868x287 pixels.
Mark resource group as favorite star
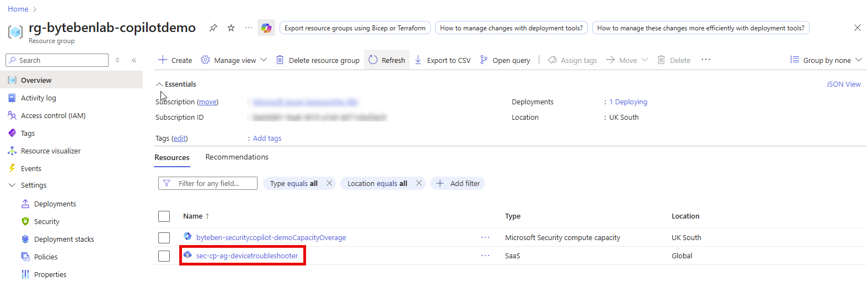(x=231, y=28)
